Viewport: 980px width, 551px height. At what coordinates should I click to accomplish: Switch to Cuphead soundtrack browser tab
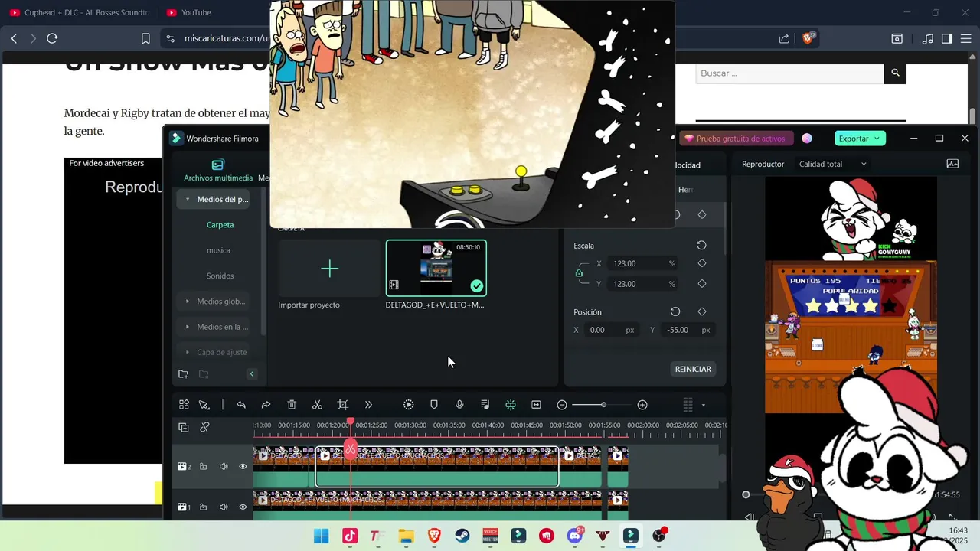click(80, 12)
